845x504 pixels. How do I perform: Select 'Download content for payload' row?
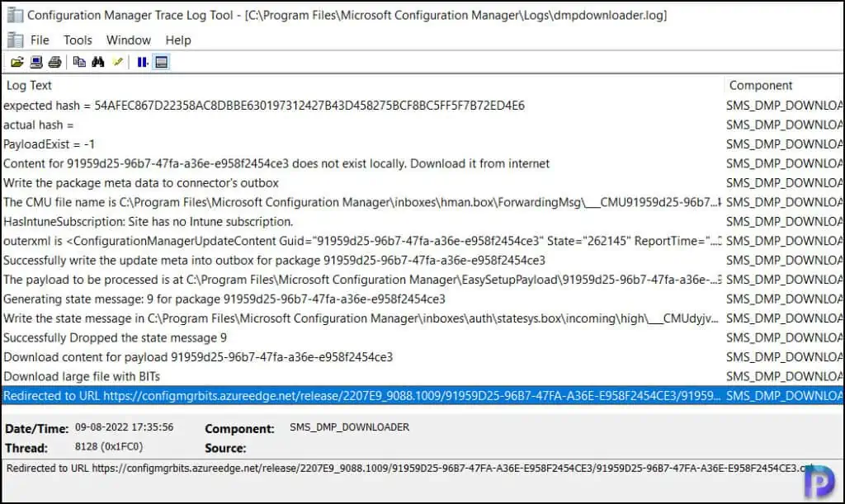pos(422,357)
